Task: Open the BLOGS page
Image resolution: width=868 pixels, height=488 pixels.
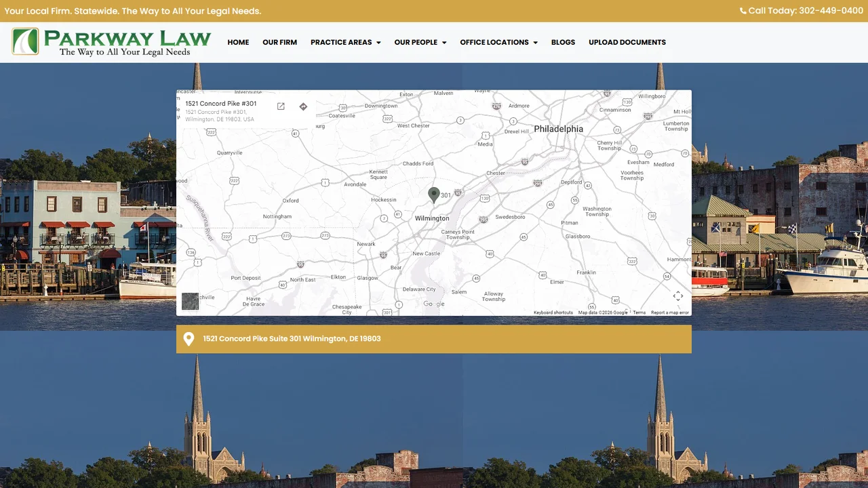Action: (563, 42)
